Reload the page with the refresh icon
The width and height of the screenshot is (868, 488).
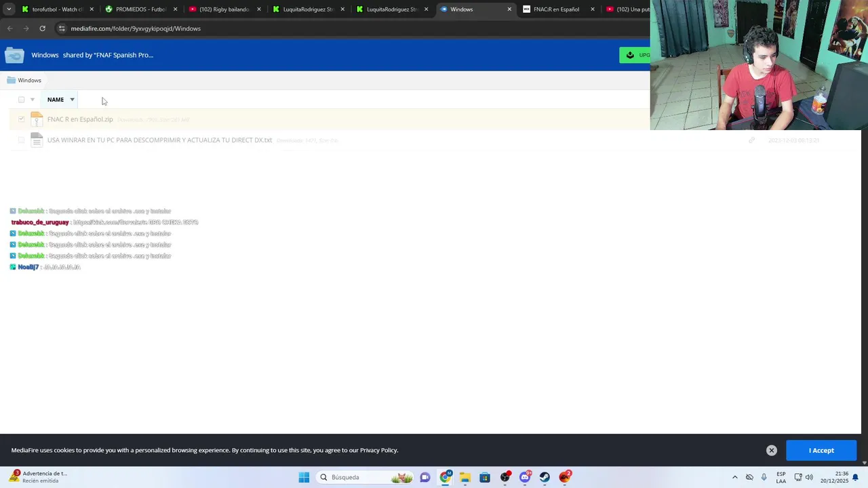pyautogui.click(x=42, y=28)
